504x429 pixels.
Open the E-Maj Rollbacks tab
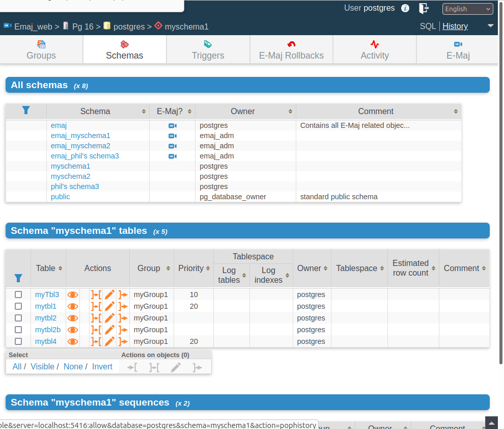[x=291, y=49]
